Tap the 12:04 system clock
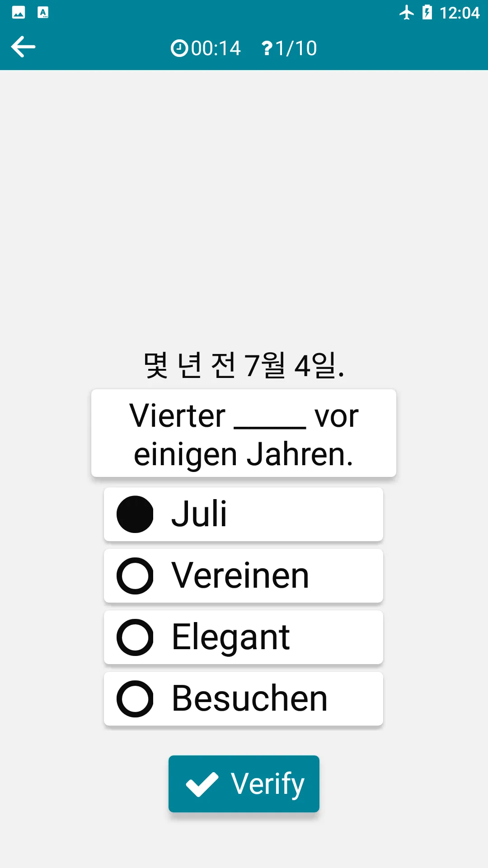This screenshot has height=868, width=488. pyautogui.click(x=460, y=13)
